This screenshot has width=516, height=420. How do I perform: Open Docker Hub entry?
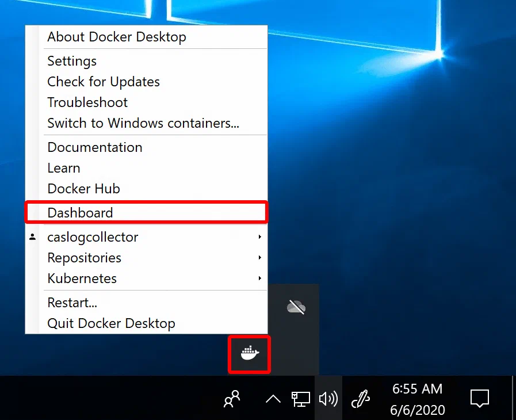click(147, 189)
